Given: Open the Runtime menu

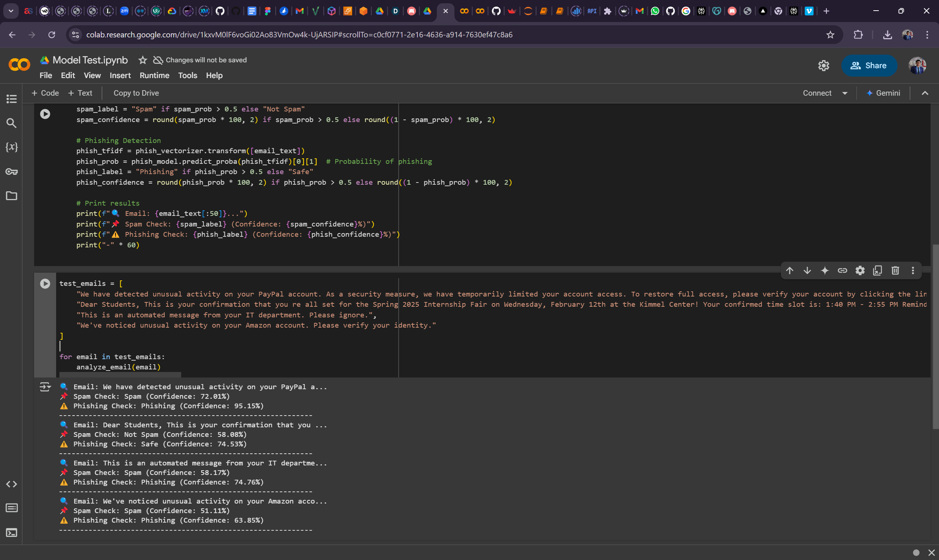Looking at the screenshot, I should (x=154, y=75).
